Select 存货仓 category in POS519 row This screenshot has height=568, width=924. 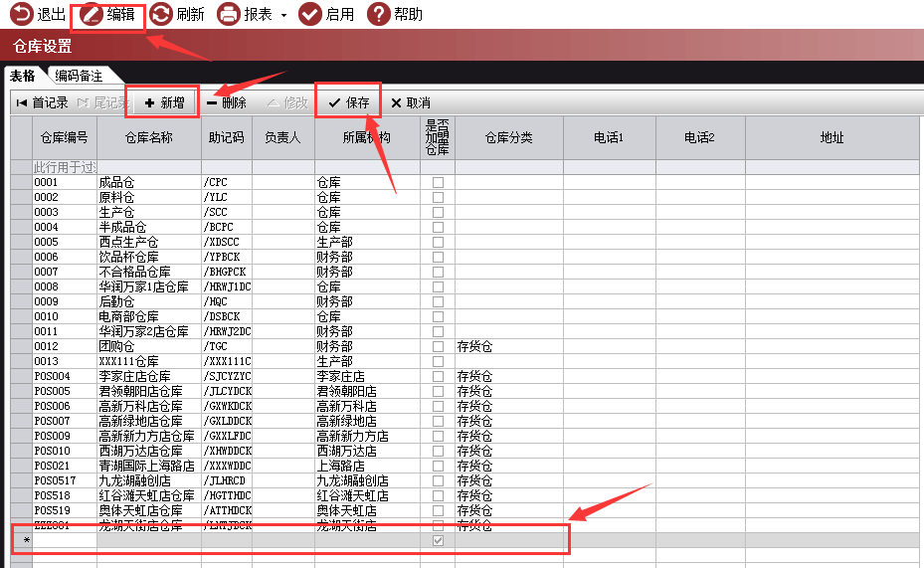tap(508, 511)
